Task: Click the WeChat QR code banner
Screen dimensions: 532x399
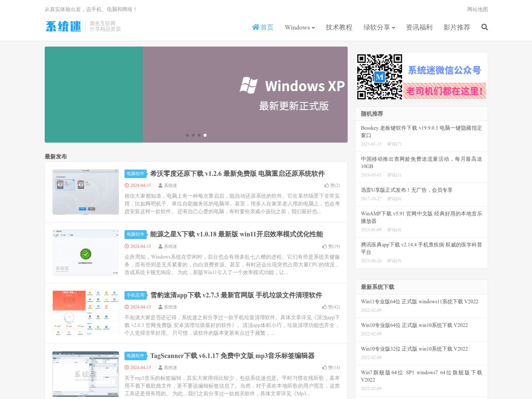Action: pyautogui.click(x=422, y=76)
